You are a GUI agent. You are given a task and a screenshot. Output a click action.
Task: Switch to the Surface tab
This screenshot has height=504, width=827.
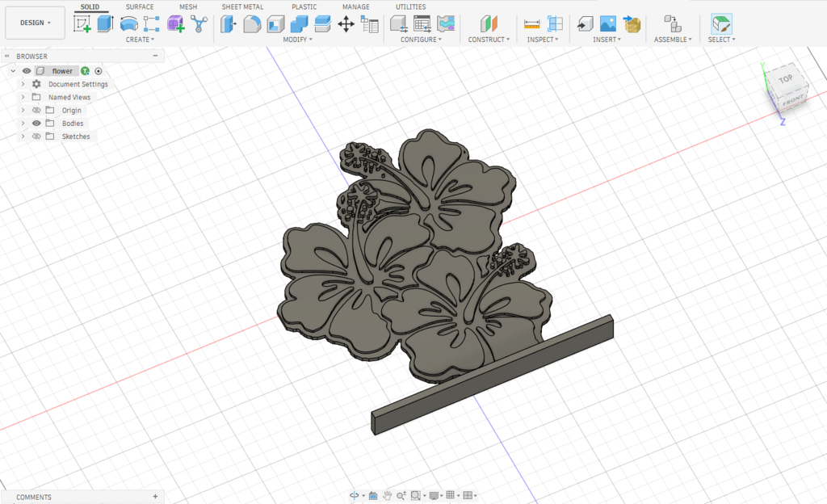coord(140,6)
